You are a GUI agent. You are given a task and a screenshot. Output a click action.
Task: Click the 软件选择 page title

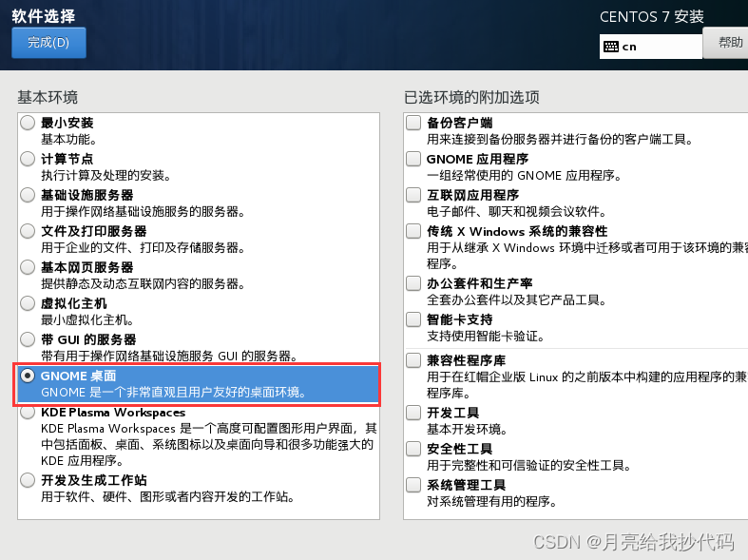coord(44,16)
